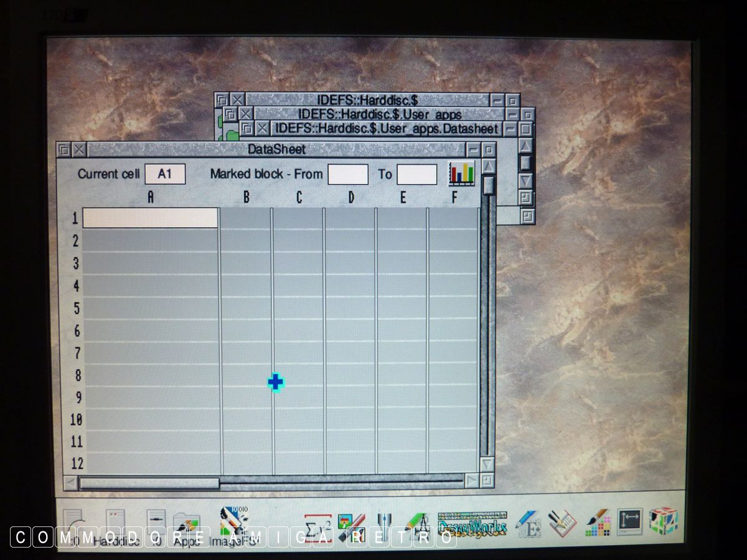This screenshot has height=560, width=747.
Task: Click the DataSheet vertical scrollbar down arrow
Action: 487,464
